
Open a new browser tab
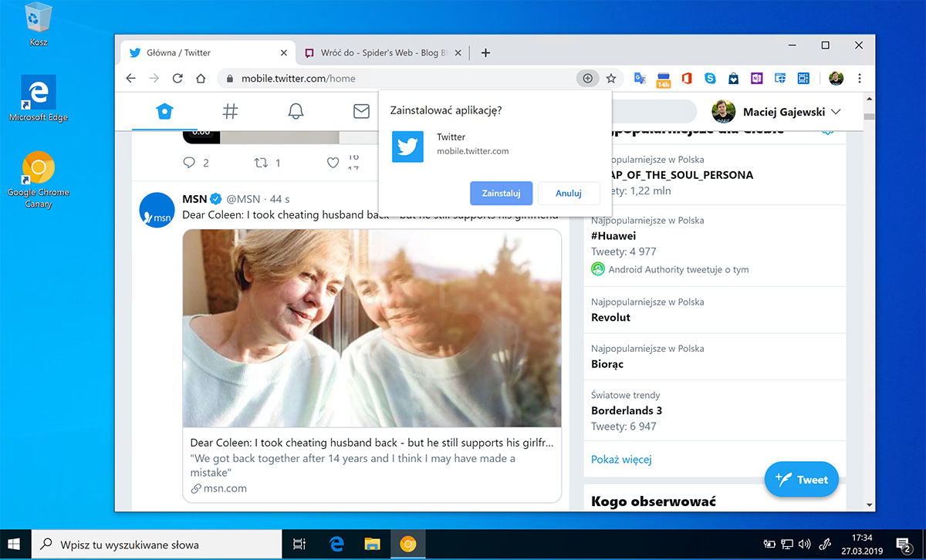[485, 53]
